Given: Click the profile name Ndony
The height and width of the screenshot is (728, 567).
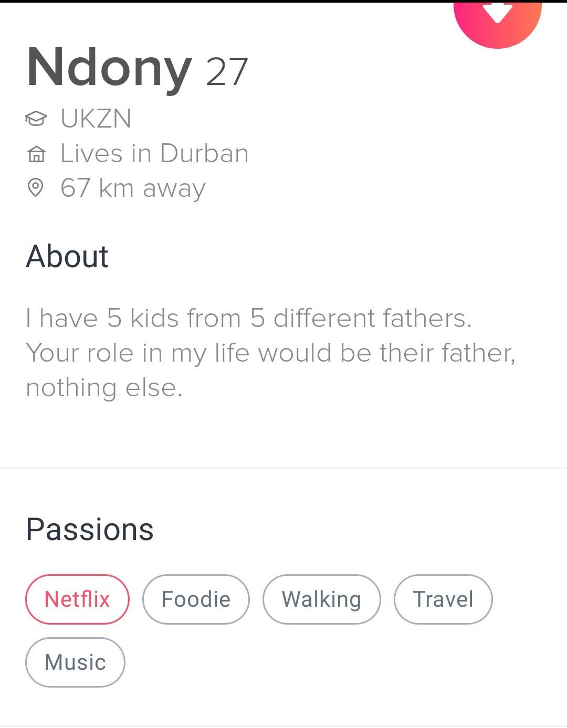Looking at the screenshot, I should click(109, 68).
